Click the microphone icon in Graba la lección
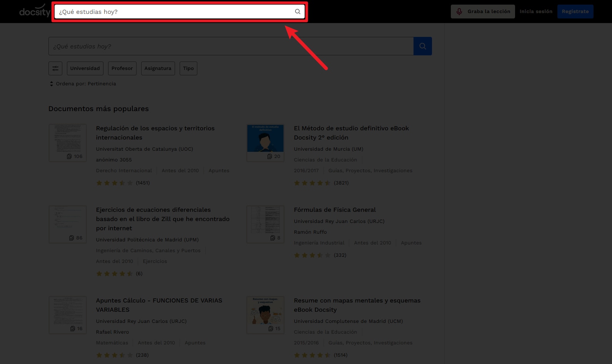Viewport: 612px width, 364px height. click(x=459, y=12)
